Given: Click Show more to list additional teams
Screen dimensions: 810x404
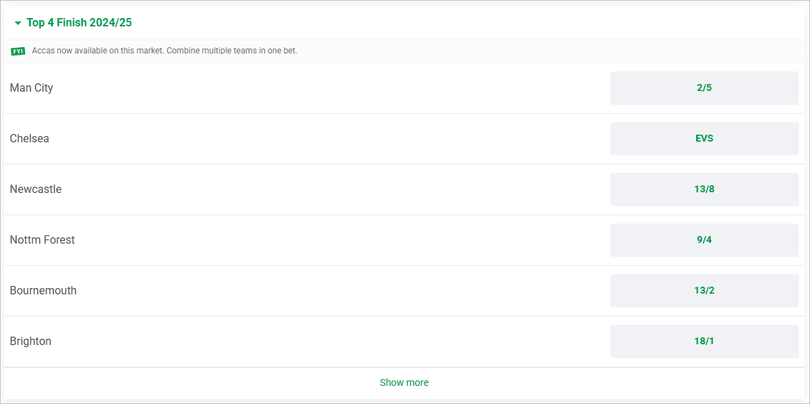Looking at the screenshot, I should coord(404,382).
